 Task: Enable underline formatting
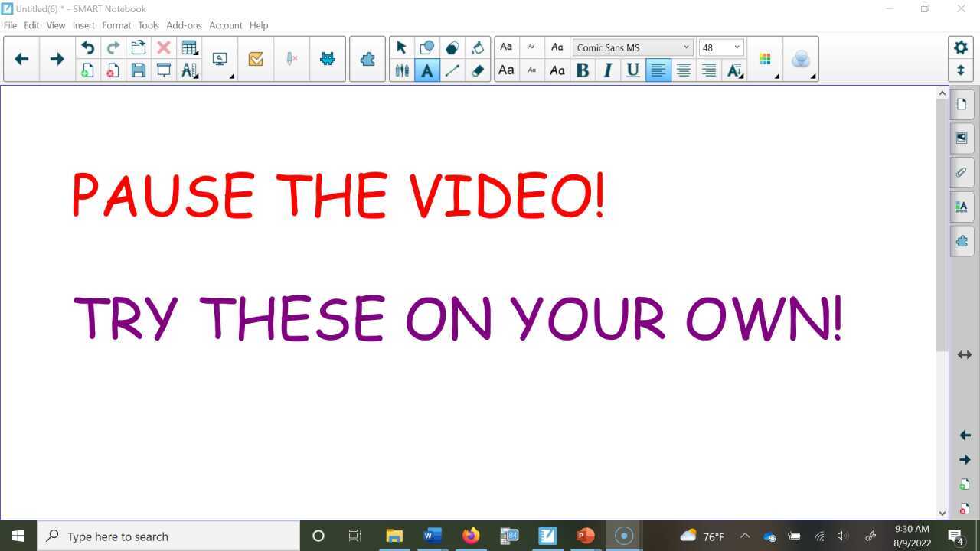632,70
